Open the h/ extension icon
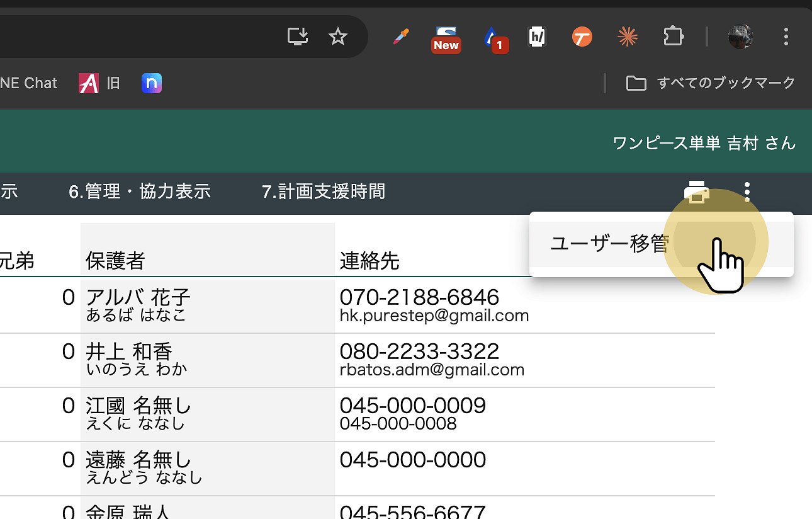Viewport: 812px width, 519px height. point(536,37)
